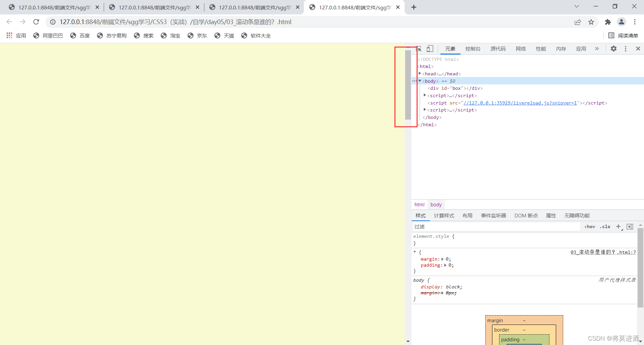Image resolution: width=644 pixels, height=345 pixels.
Task: Open the 苏宁易购 bookmark
Action: pos(112,36)
